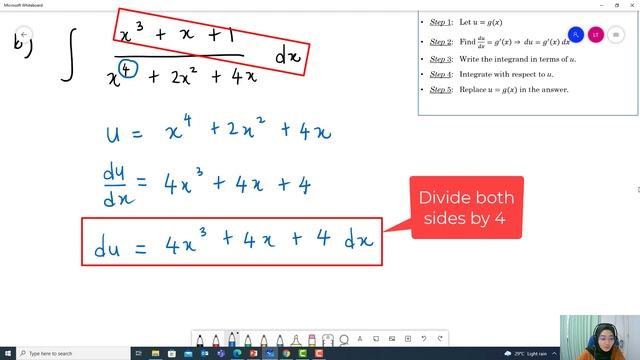
Task: Open PowerPoint from the taskbar
Action: click(253, 353)
